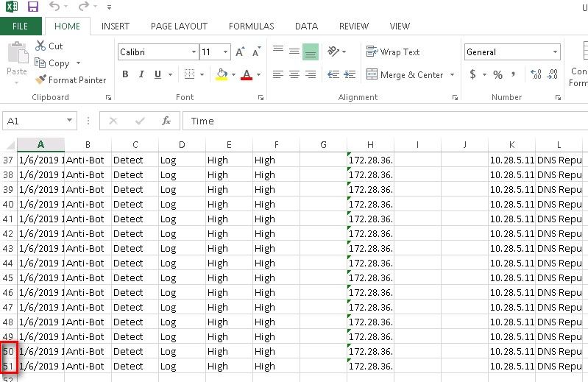The image size is (588, 382).
Task: Click the Name Box showing A1
Action: coord(40,121)
